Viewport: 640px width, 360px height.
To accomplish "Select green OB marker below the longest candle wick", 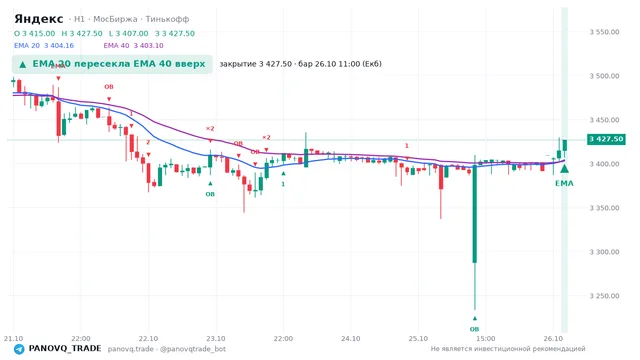I will (x=474, y=329).
